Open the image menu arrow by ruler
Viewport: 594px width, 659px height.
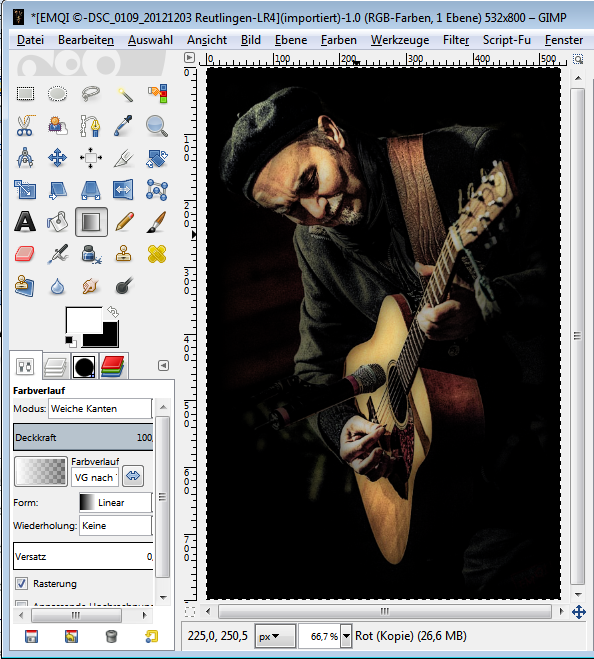coord(190,57)
